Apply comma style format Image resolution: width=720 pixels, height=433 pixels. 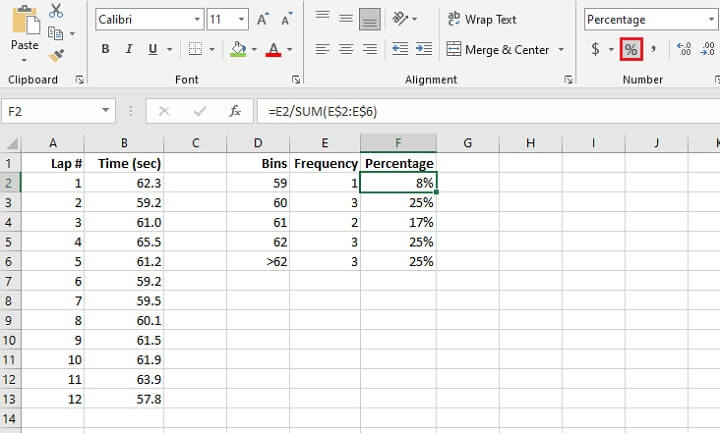click(653, 49)
